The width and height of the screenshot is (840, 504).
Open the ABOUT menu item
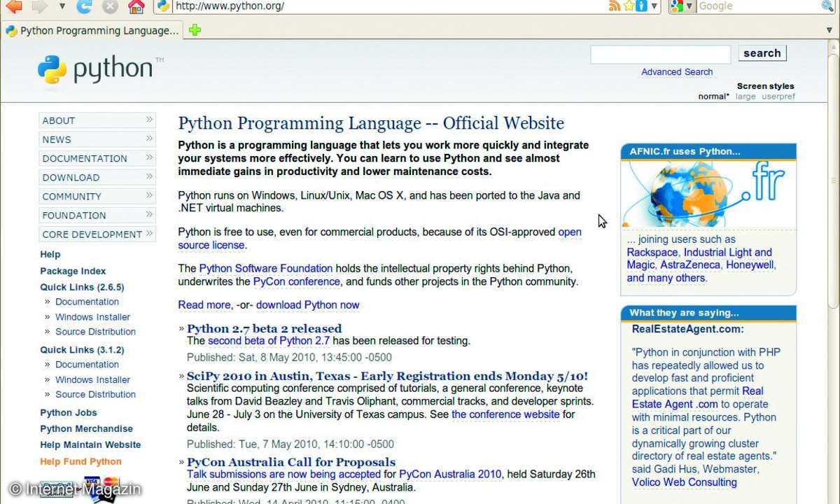click(x=97, y=120)
